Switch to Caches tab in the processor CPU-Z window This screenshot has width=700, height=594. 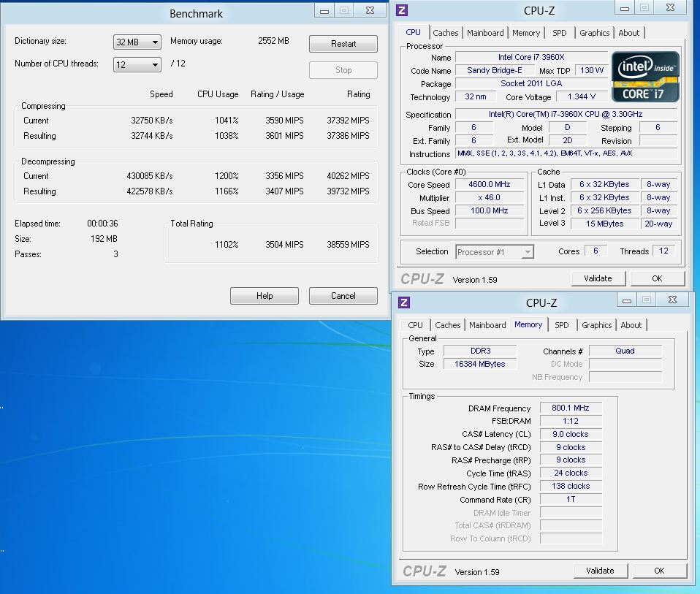446,33
